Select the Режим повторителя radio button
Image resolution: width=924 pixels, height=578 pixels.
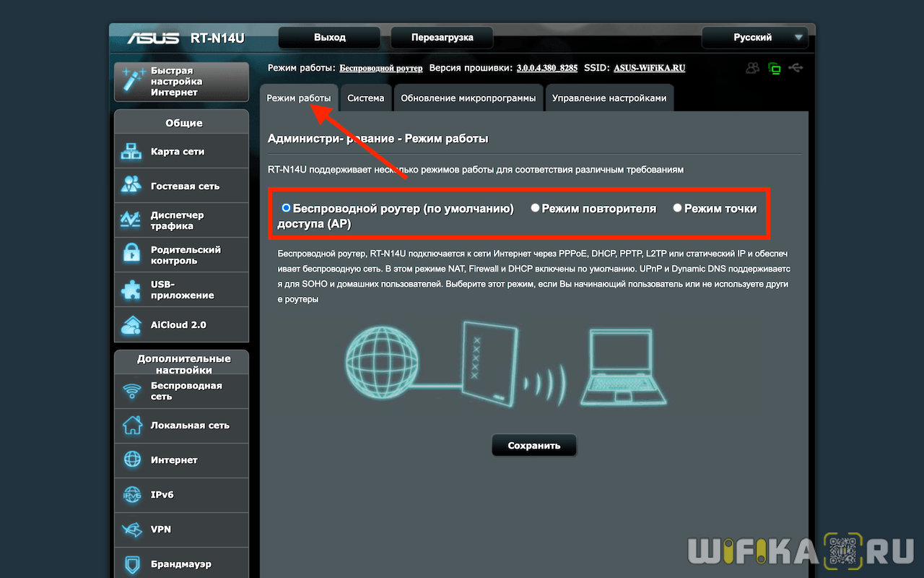pos(535,208)
